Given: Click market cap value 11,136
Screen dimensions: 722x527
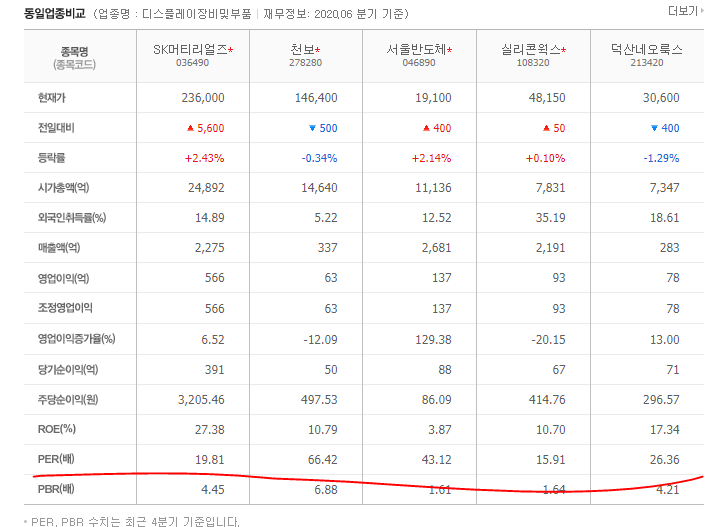Looking at the screenshot, I should pyautogui.click(x=433, y=188).
